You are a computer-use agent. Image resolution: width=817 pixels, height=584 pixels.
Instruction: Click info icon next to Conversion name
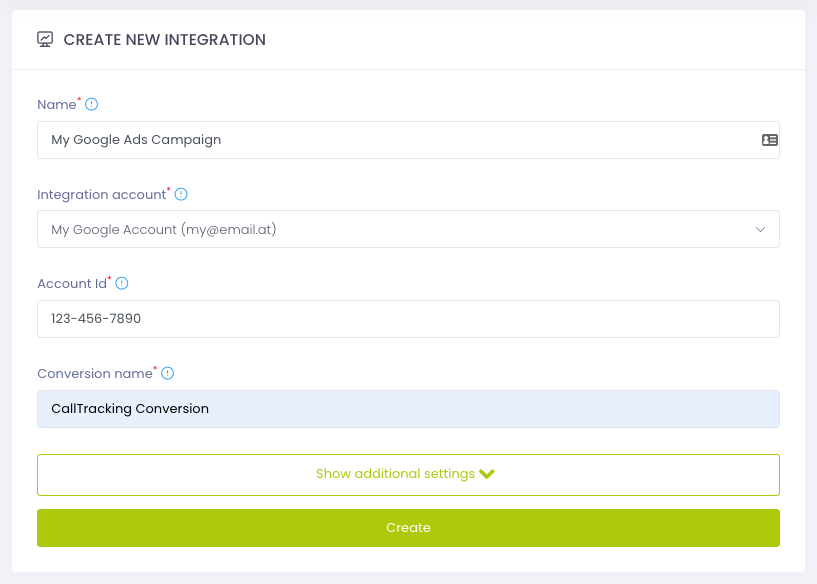168,373
